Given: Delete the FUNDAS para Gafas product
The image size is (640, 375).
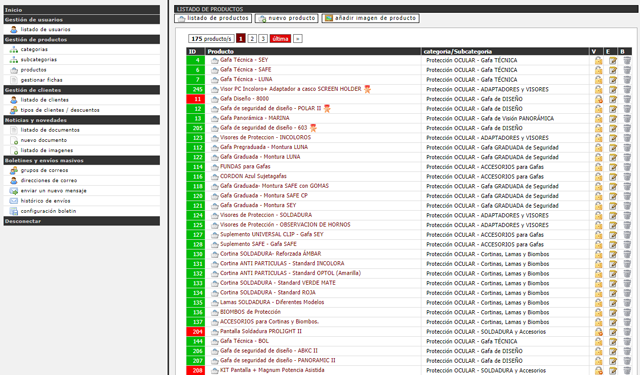Looking at the screenshot, I should tap(627, 167).
